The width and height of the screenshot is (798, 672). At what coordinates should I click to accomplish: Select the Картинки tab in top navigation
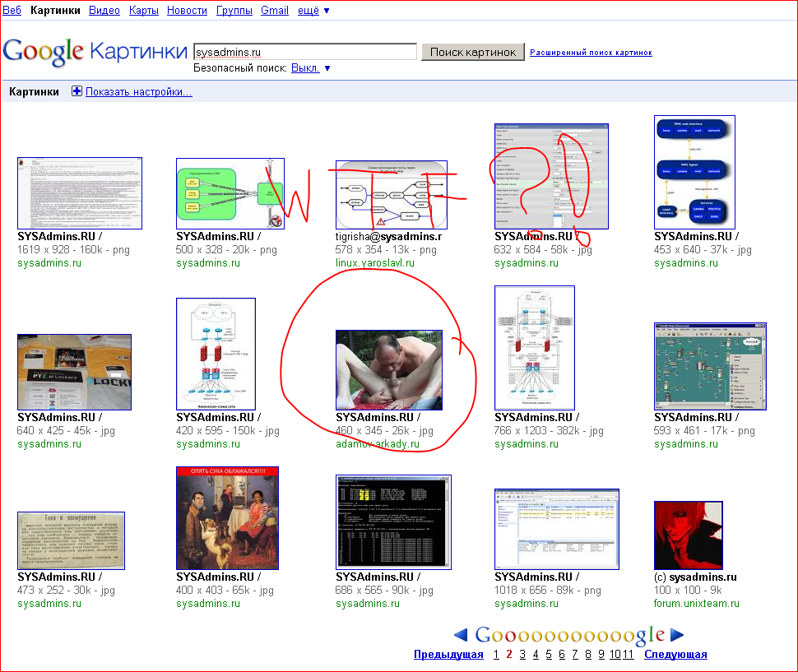(x=55, y=10)
